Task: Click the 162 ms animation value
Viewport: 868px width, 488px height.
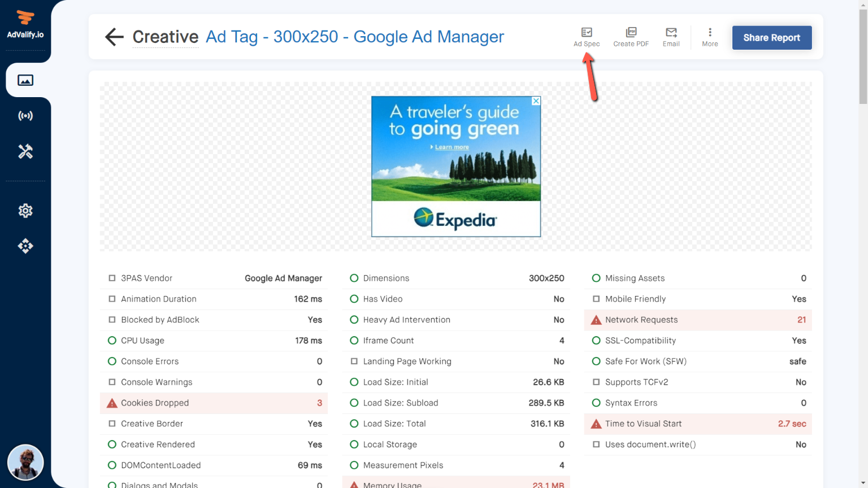Action: pos(308,299)
